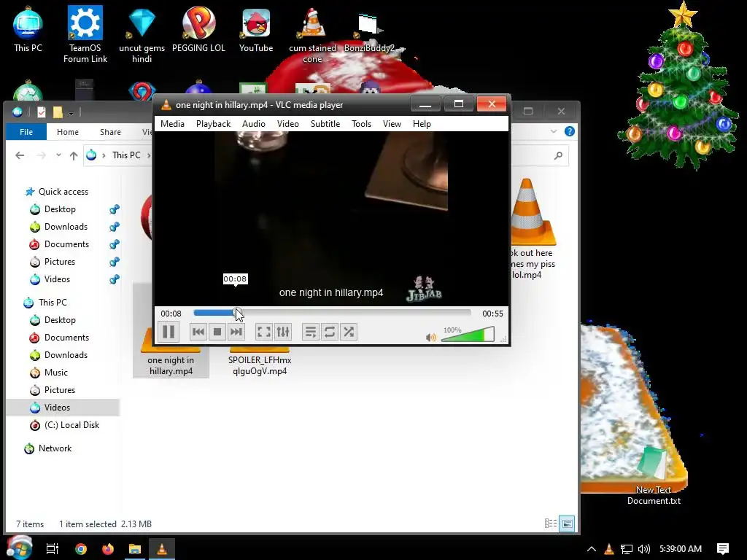Click This PC in Explorer address bar
Screen dimensions: 747x560
click(126, 155)
